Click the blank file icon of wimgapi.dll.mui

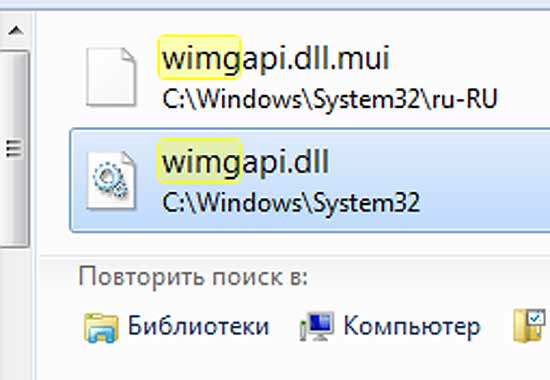[111, 77]
